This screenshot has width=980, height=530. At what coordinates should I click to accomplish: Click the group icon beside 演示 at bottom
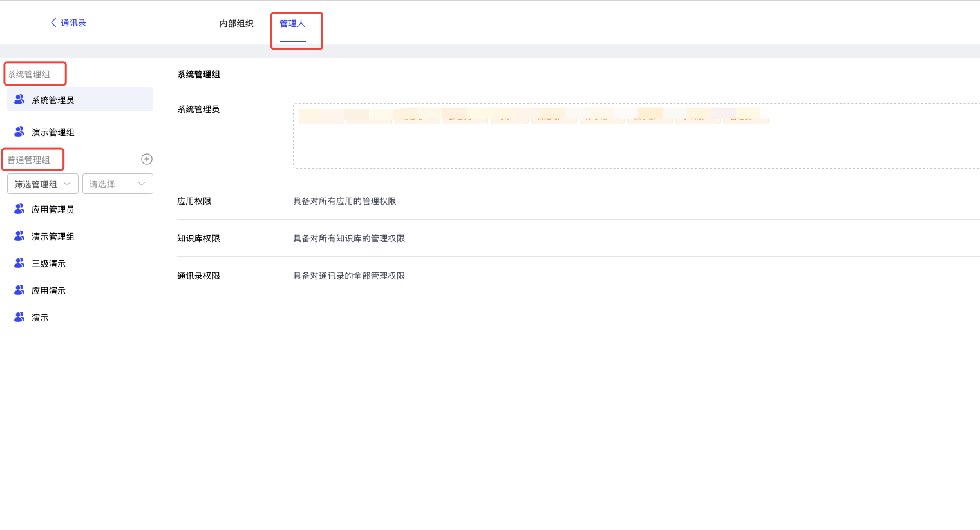(19, 317)
